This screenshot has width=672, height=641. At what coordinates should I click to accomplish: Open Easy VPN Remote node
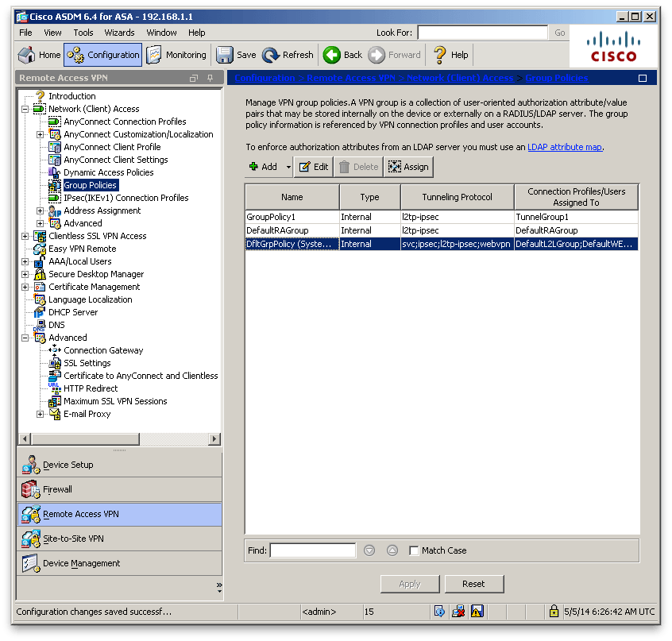[83, 249]
